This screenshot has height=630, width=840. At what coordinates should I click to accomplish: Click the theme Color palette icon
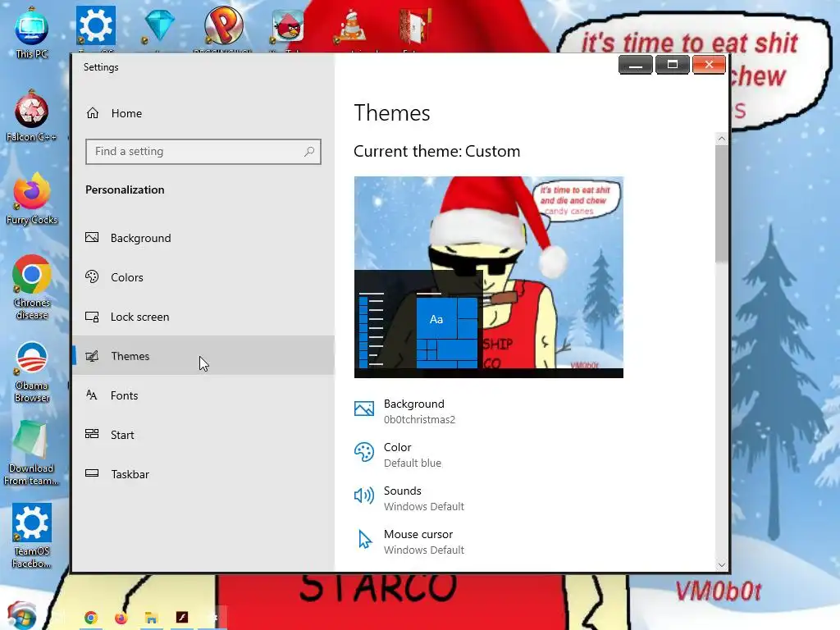364,452
